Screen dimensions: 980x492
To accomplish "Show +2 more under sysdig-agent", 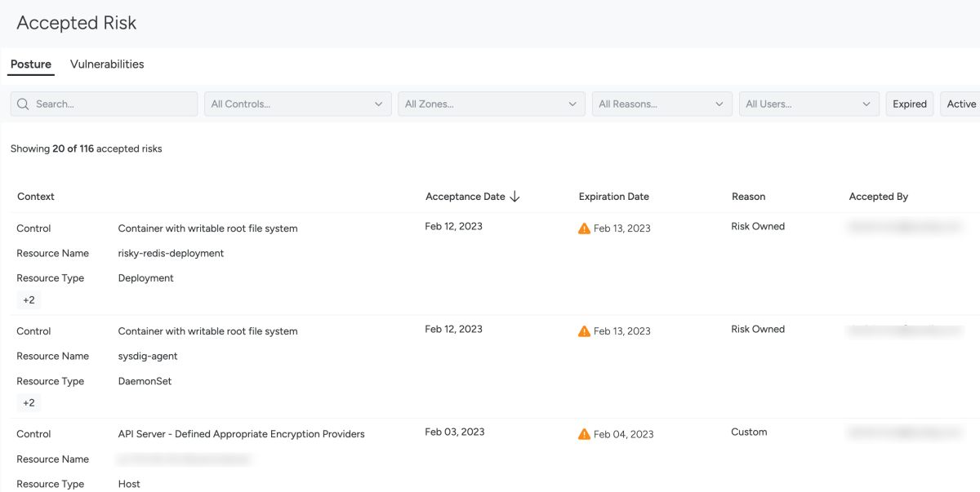I will (29, 403).
